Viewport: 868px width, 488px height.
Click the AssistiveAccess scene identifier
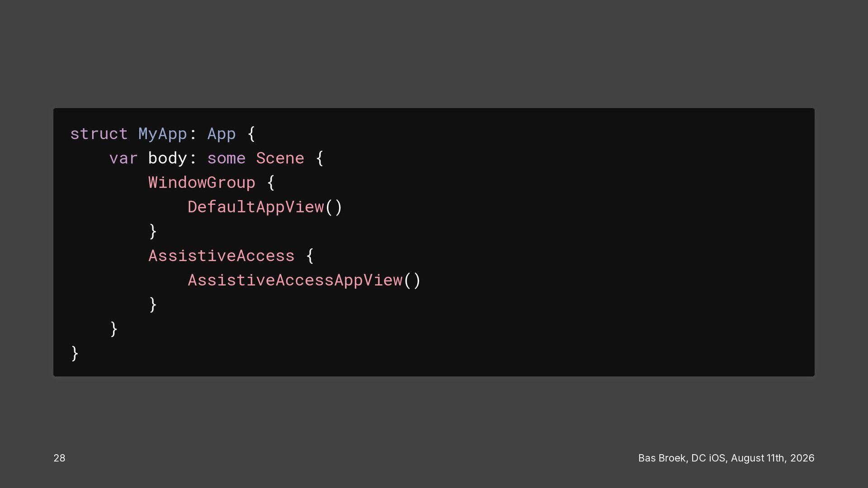tap(222, 256)
